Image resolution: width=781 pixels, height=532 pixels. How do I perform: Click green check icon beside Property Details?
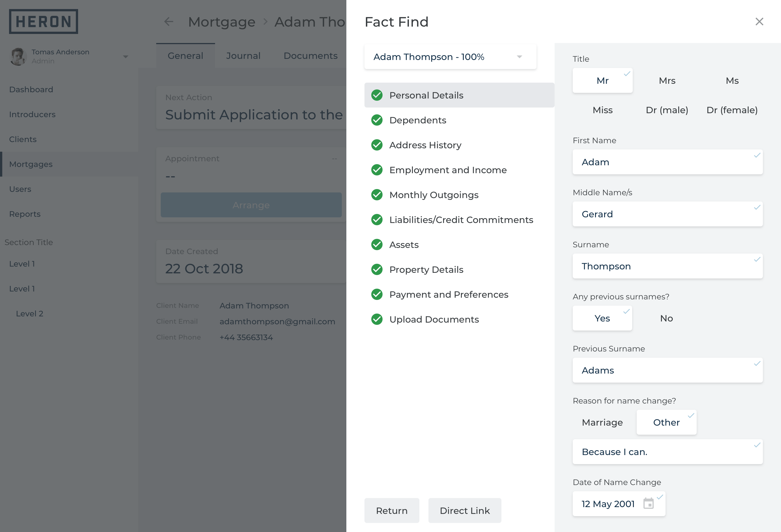click(377, 269)
